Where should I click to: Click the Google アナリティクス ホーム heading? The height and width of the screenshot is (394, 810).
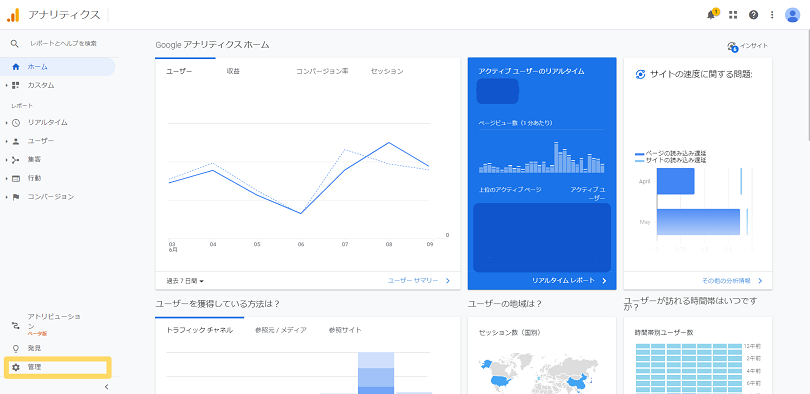tap(212, 45)
